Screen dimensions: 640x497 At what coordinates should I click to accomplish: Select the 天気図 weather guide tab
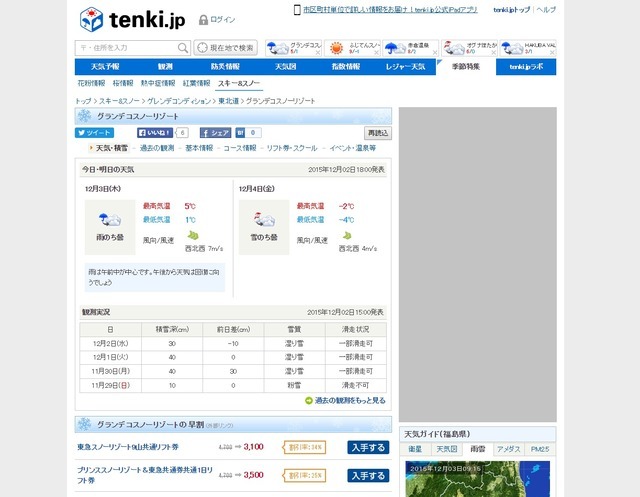447,449
